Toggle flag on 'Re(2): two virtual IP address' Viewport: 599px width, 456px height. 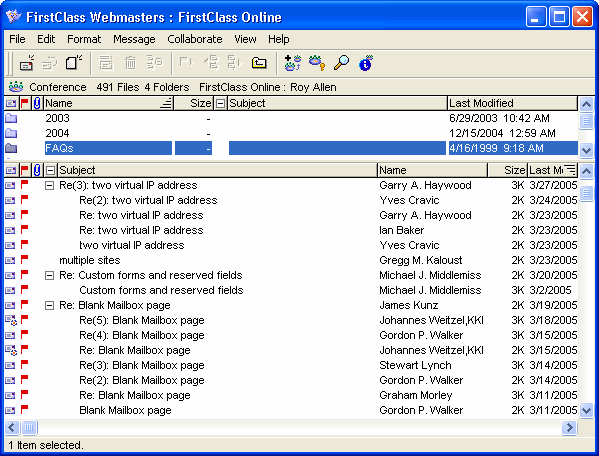click(24, 199)
